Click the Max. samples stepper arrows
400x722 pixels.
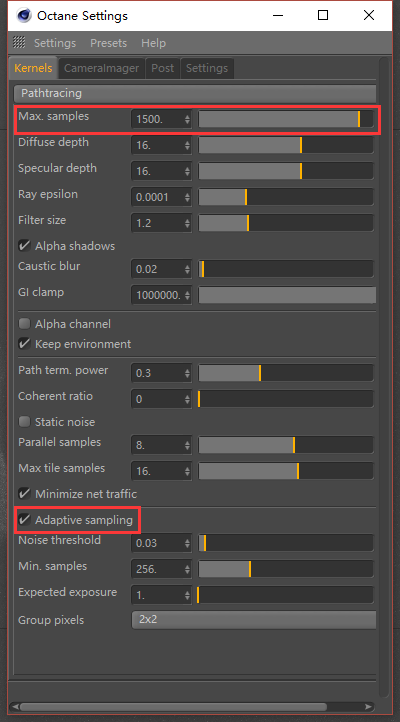coord(187,119)
